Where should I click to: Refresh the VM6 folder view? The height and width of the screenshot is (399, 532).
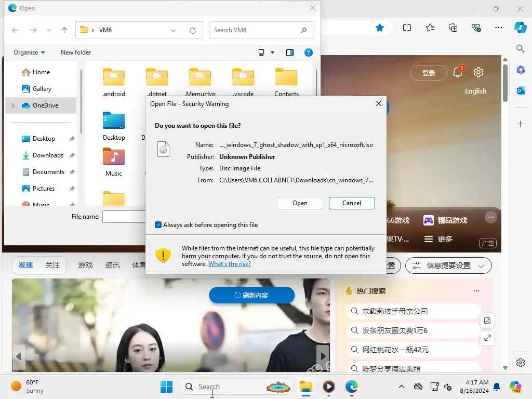click(x=193, y=30)
